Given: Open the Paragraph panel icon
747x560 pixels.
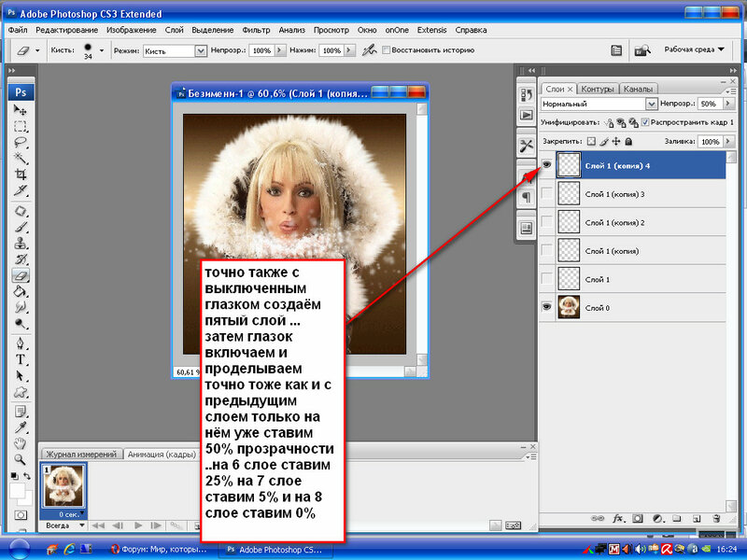Looking at the screenshot, I should click(527, 197).
